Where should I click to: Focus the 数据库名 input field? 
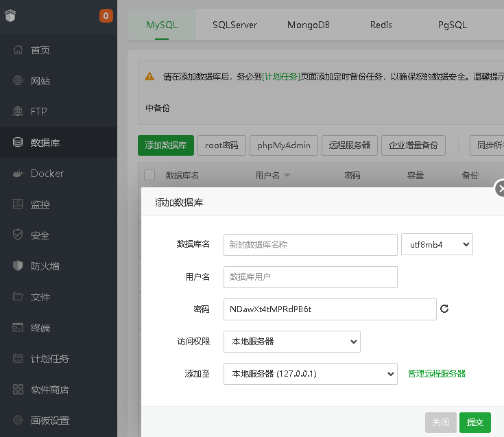click(x=311, y=245)
